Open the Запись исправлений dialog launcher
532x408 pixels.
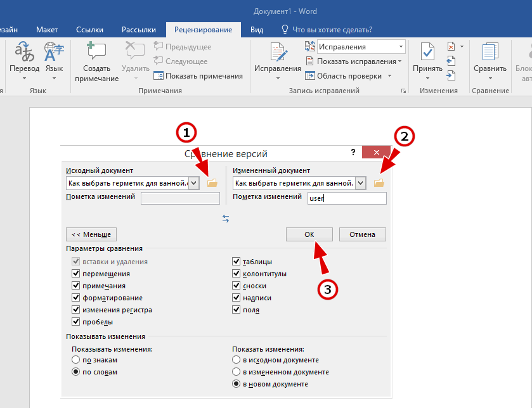(x=403, y=91)
